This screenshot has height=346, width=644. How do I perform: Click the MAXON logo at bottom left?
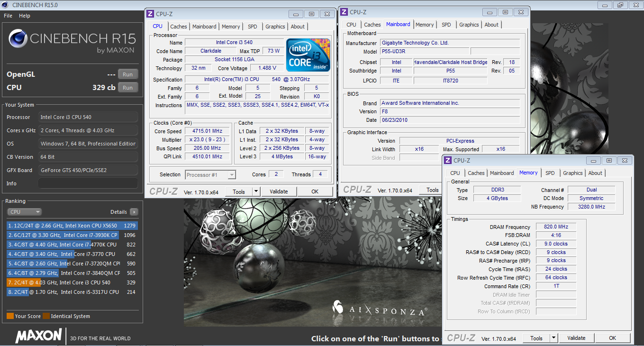pos(38,336)
